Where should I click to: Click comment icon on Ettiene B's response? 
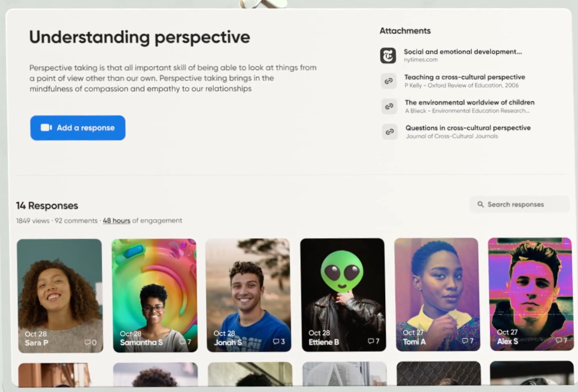[371, 341]
